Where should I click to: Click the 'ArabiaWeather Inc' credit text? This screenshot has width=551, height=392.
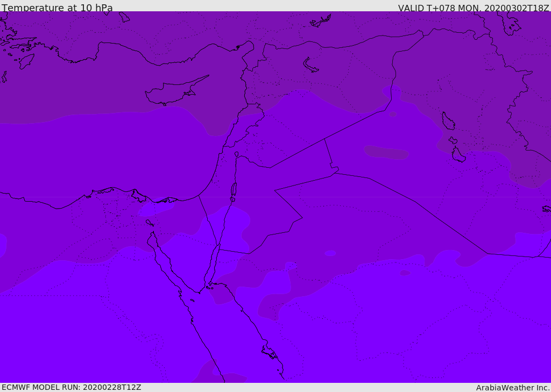click(512, 388)
